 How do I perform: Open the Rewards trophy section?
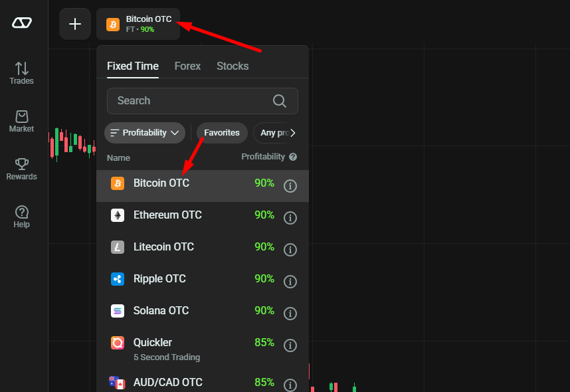click(21, 169)
